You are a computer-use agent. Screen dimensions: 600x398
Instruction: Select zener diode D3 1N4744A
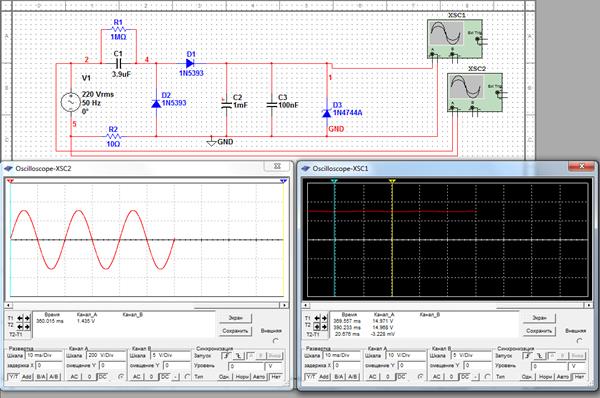pyautogui.click(x=326, y=113)
